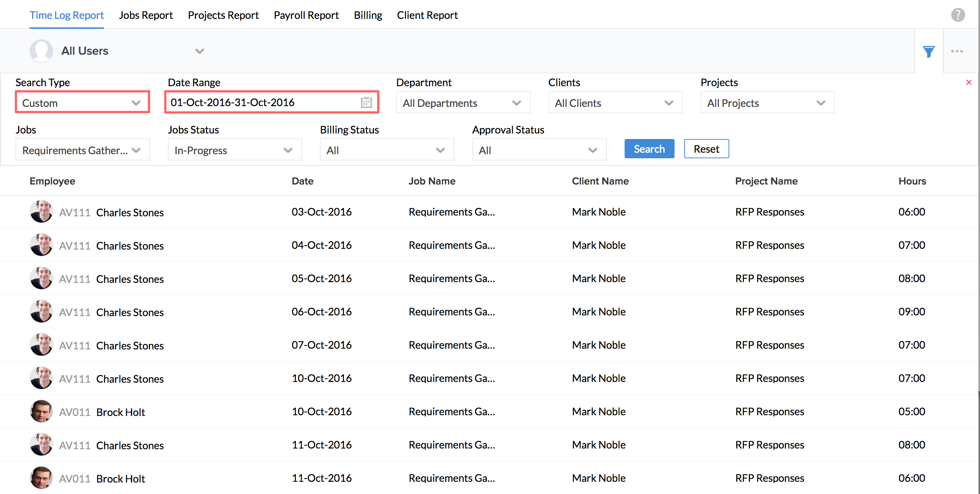Click Charles Stones' avatar on 03-Oct-2016 row

pyautogui.click(x=41, y=212)
